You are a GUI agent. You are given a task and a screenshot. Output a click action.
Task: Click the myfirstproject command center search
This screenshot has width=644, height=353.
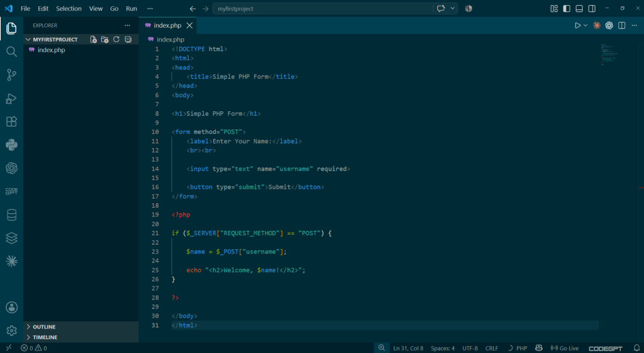pos(323,8)
